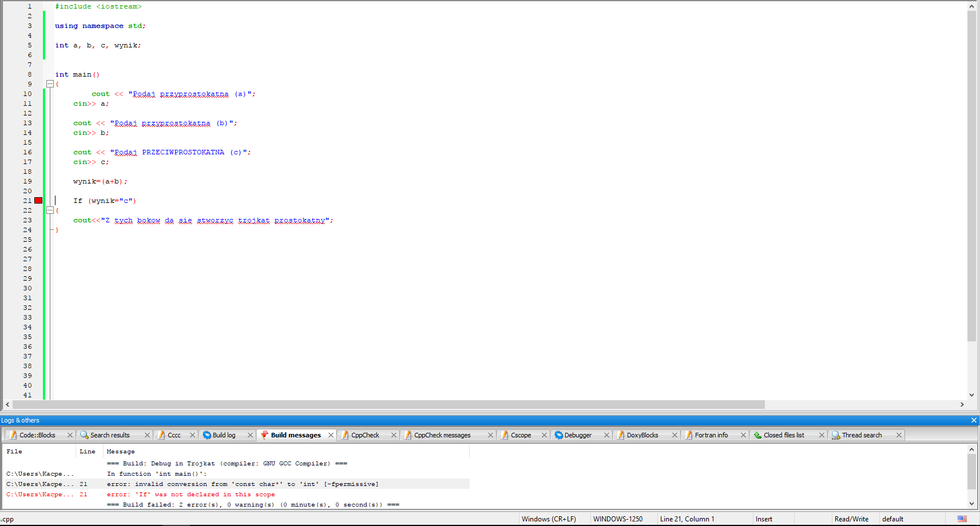Toggle Insert mode indicator in status bar
The width and height of the screenshot is (980, 526).
pos(764,519)
